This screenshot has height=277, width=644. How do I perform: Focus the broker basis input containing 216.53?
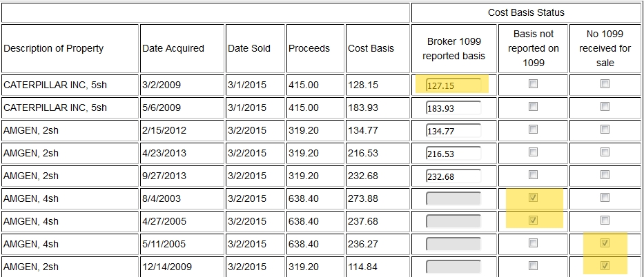(x=453, y=154)
